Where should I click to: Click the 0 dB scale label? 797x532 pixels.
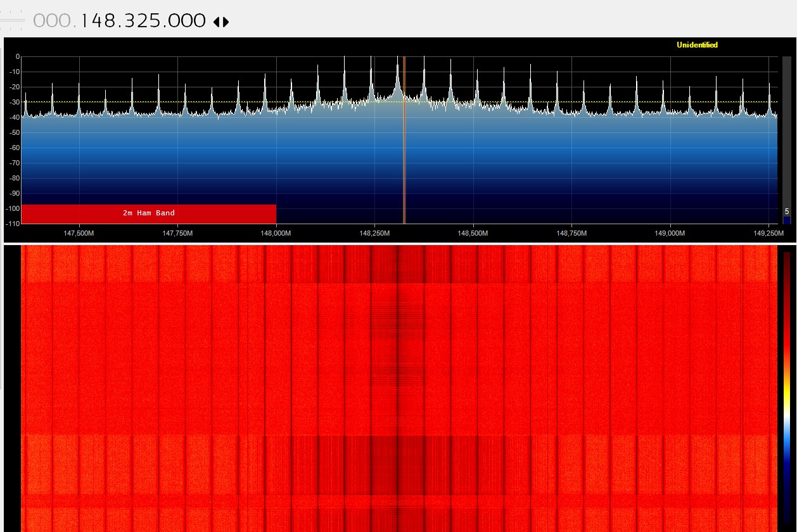[18, 56]
